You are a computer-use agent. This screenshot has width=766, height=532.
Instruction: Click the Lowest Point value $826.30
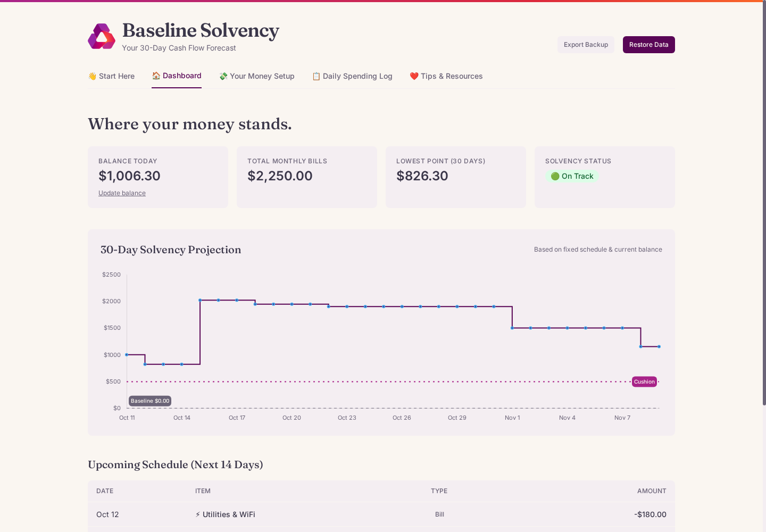422,176
